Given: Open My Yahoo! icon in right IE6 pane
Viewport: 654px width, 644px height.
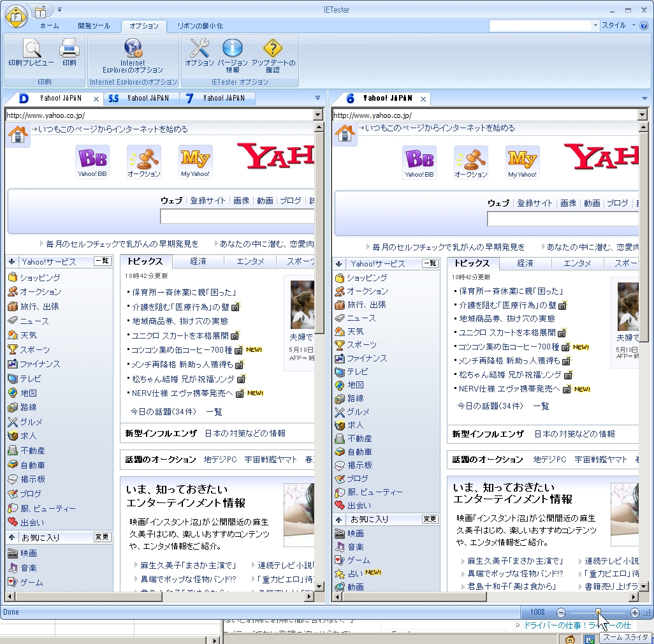Looking at the screenshot, I should [x=522, y=163].
